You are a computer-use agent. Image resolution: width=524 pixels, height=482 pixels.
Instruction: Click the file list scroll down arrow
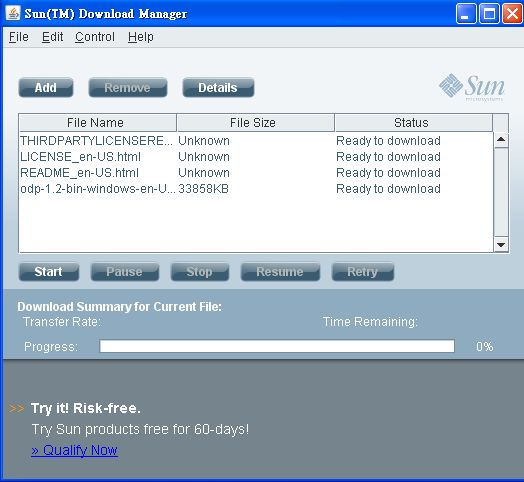click(x=501, y=245)
